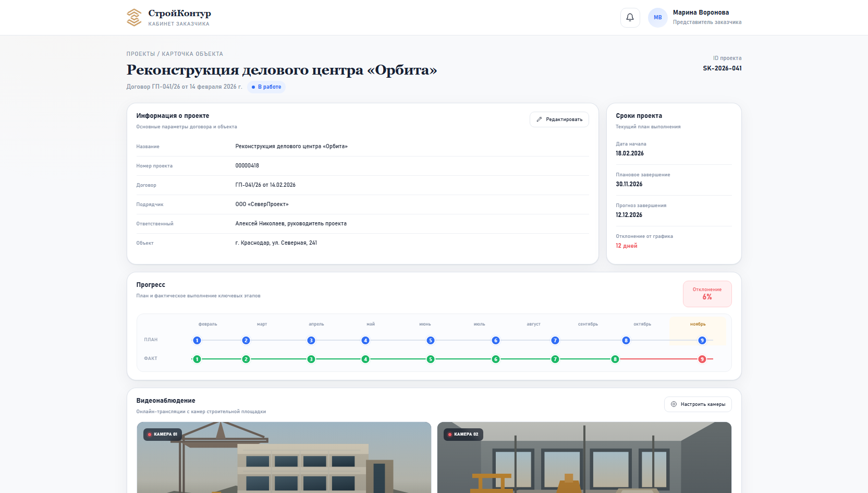Click forecast completion 12.12.2026
This screenshot has width=868, height=493.
point(629,215)
